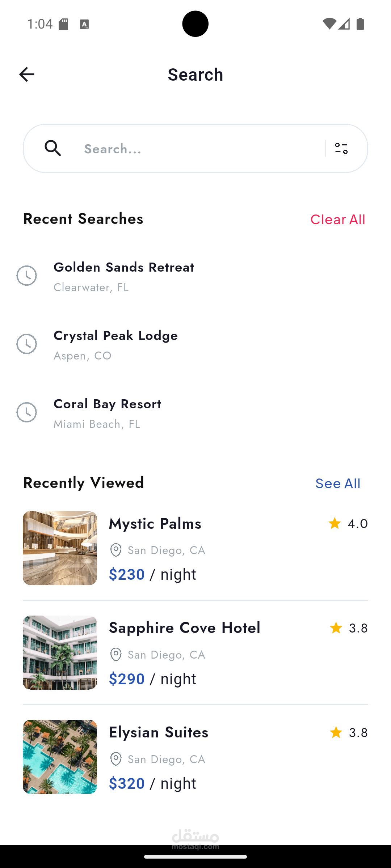This screenshot has height=868, width=391.
Task: Select Coral Bay Resort recent search
Action: coord(108,404)
